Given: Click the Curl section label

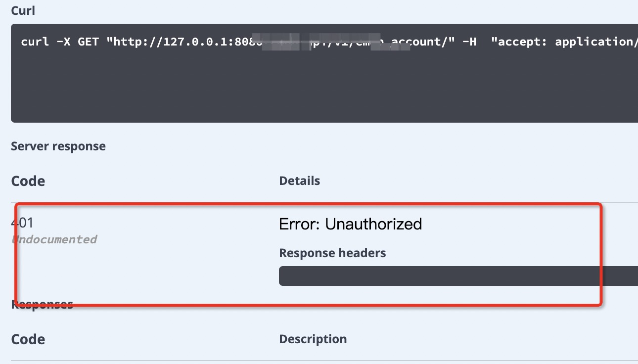Looking at the screenshot, I should point(23,10).
